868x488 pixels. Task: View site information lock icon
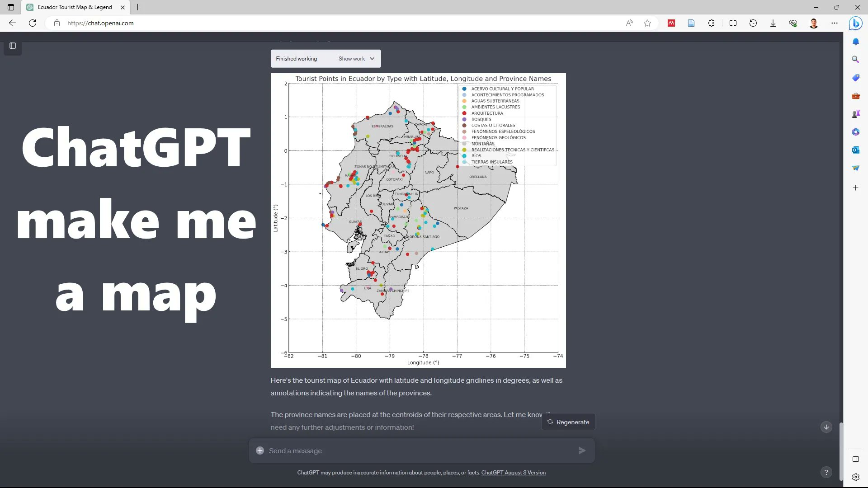(x=57, y=23)
